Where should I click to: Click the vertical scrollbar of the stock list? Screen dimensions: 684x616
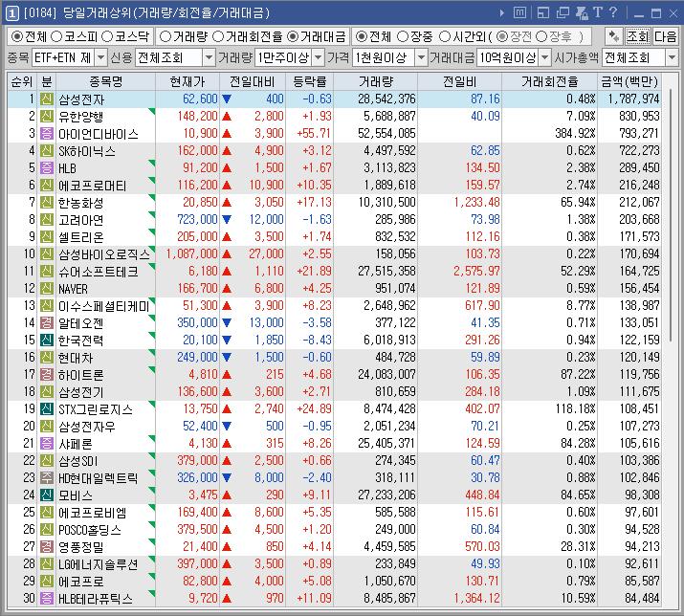click(671, 213)
